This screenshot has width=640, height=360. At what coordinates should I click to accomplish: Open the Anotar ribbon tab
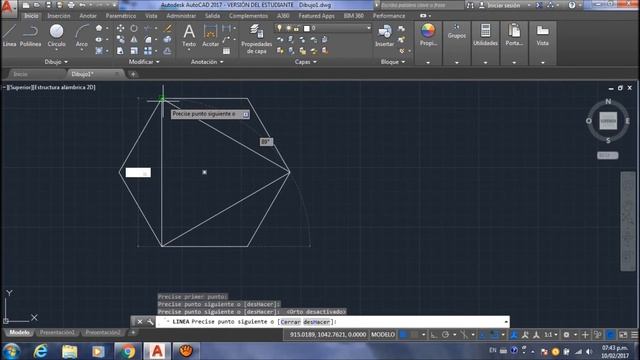[88, 16]
